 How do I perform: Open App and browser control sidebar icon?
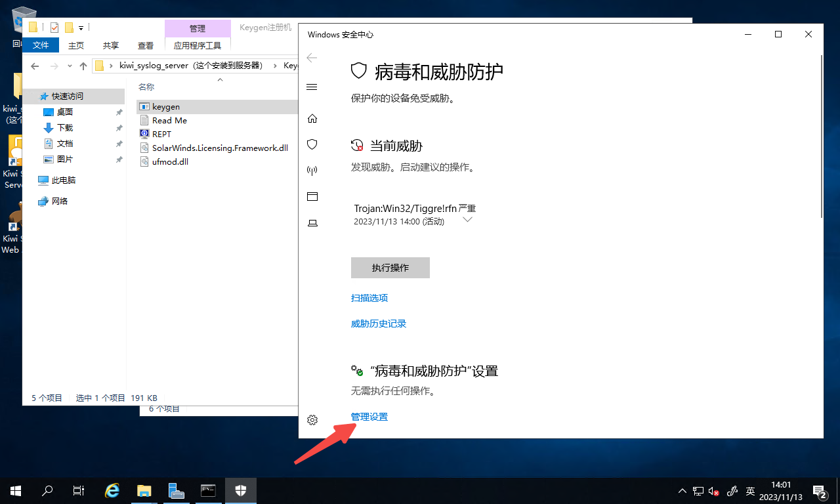pos(312,197)
